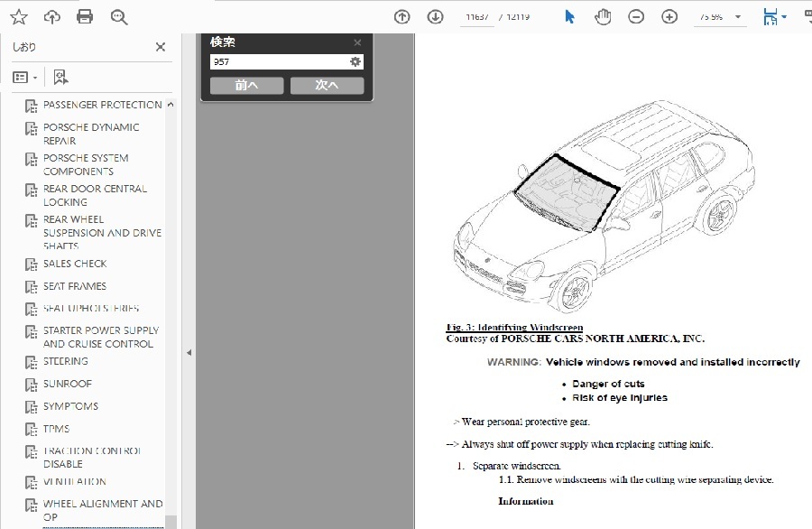Open TRACTION CONTROL DISABLE bookmark

(x=93, y=457)
